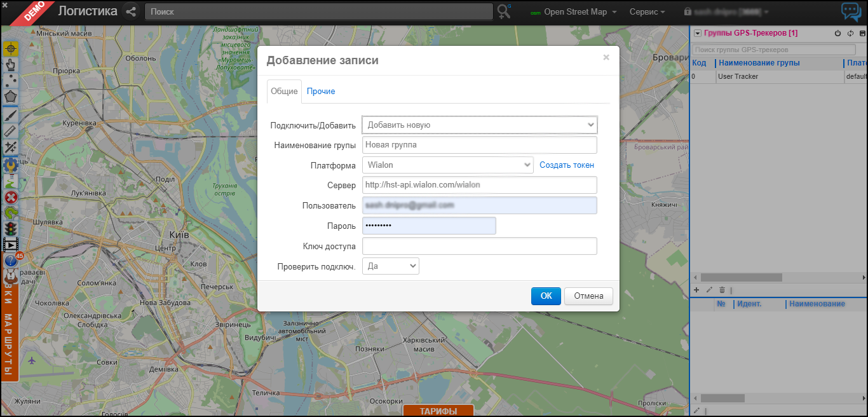Select the polygon drawing tool
Image resolution: width=868 pixels, height=417 pixels.
[x=11, y=98]
